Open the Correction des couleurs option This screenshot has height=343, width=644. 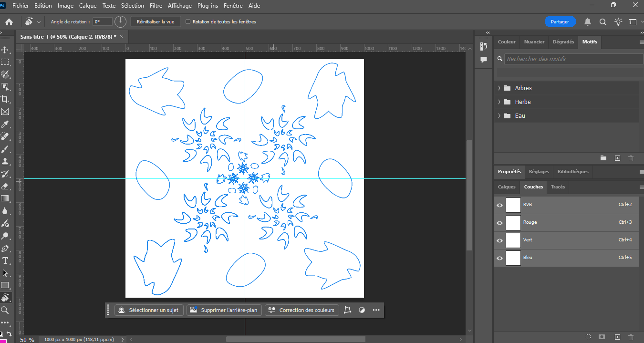click(301, 310)
